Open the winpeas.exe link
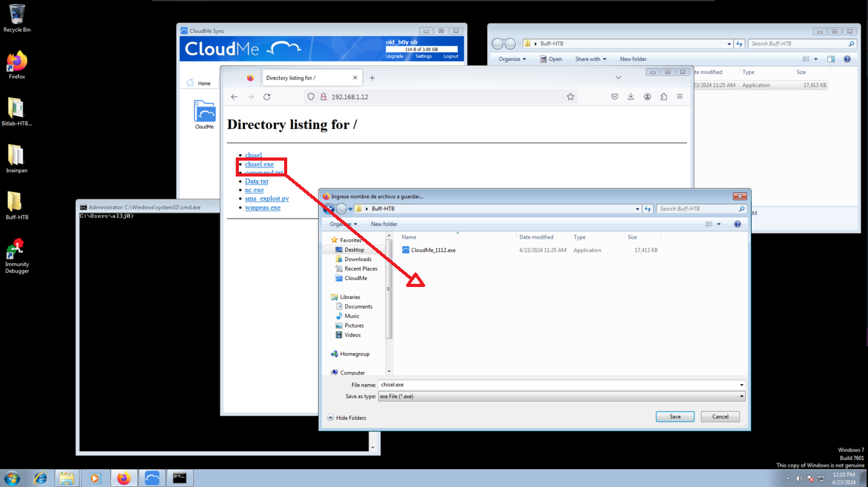The image size is (868, 487). 262,208
